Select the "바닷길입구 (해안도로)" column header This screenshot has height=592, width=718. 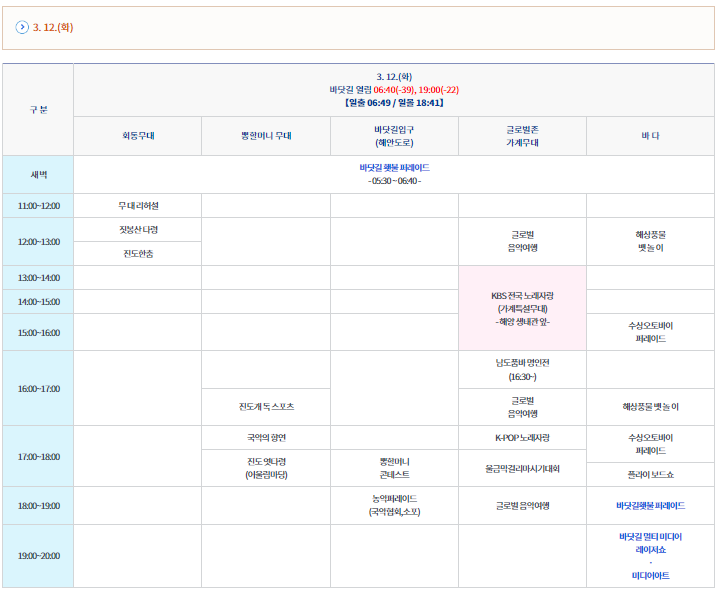(x=394, y=136)
